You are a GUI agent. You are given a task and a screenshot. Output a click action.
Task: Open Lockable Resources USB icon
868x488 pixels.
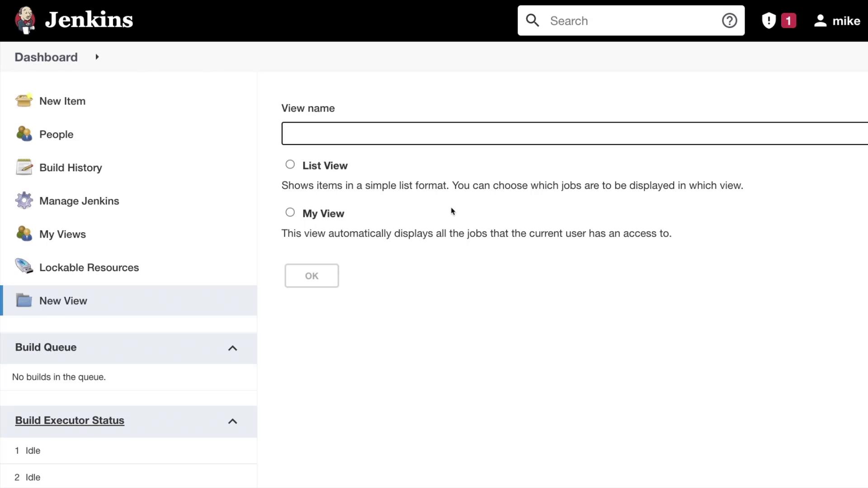click(x=24, y=267)
